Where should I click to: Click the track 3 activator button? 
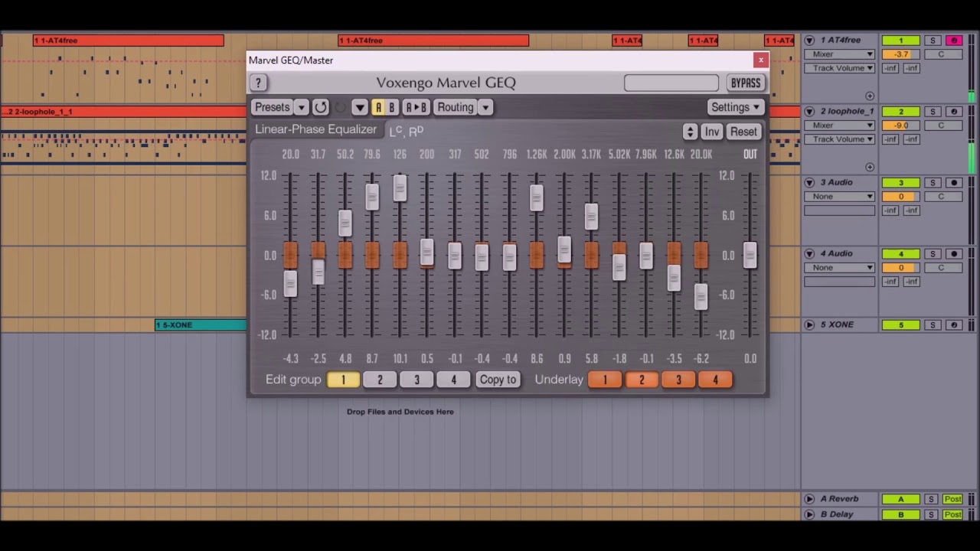click(900, 182)
